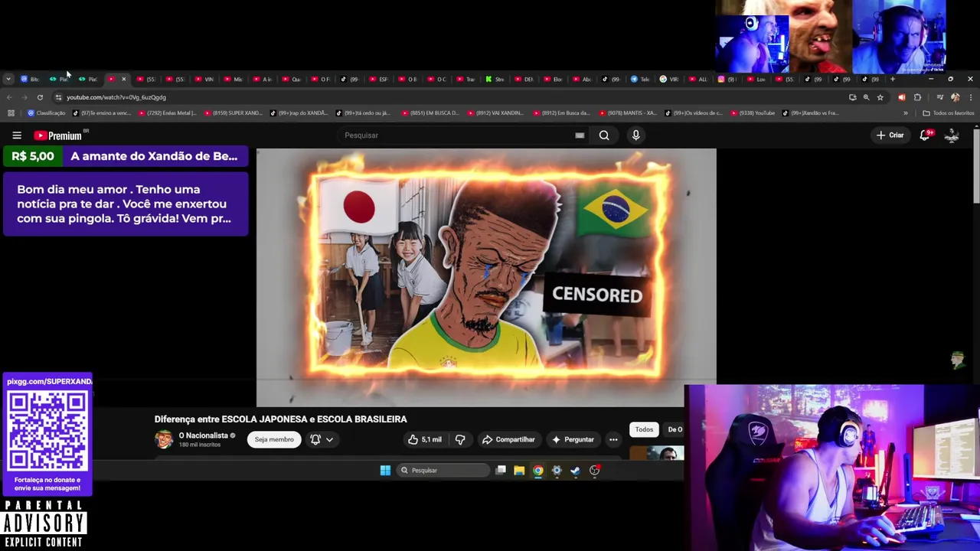Image resolution: width=980 pixels, height=551 pixels.
Task: Open the YouTube hamburger guide menu
Action: click(17, 135)
